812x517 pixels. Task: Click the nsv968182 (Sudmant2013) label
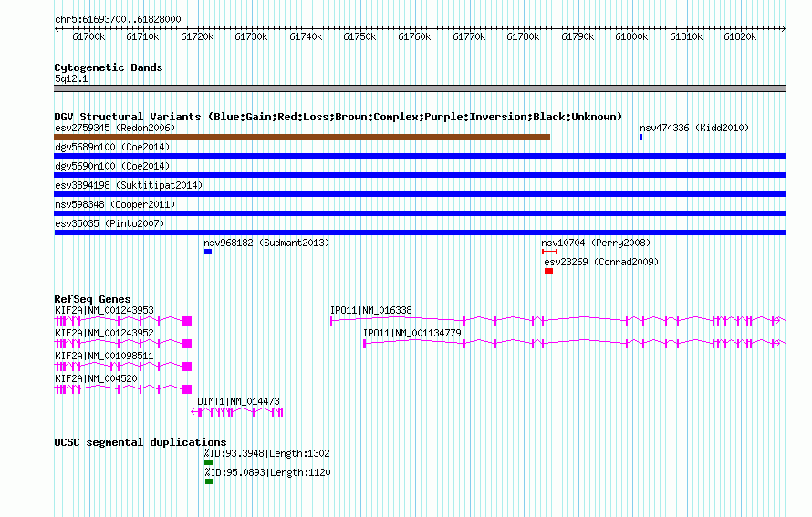point(266,243)
